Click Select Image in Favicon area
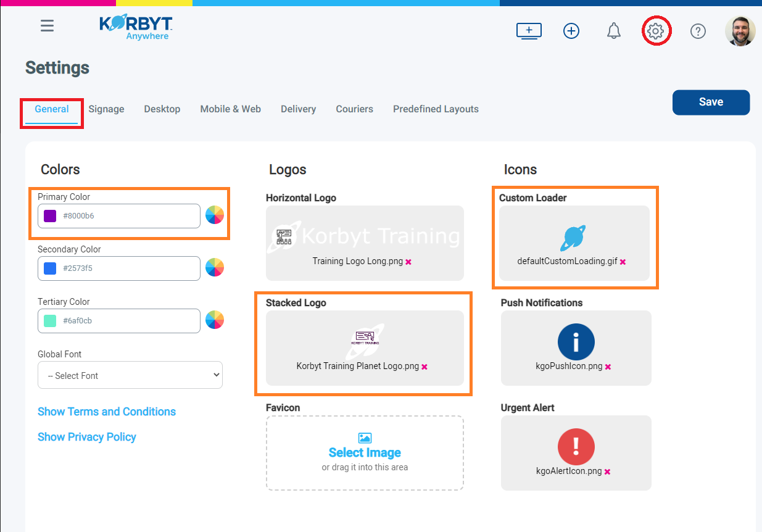762x532 pixels. click(365, 452)
